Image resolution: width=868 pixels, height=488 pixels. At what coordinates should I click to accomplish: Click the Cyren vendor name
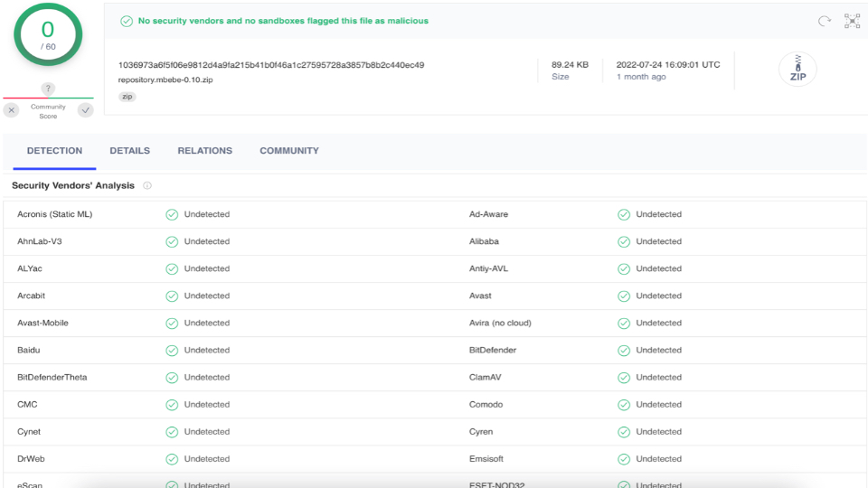click(x=480, y=431)
